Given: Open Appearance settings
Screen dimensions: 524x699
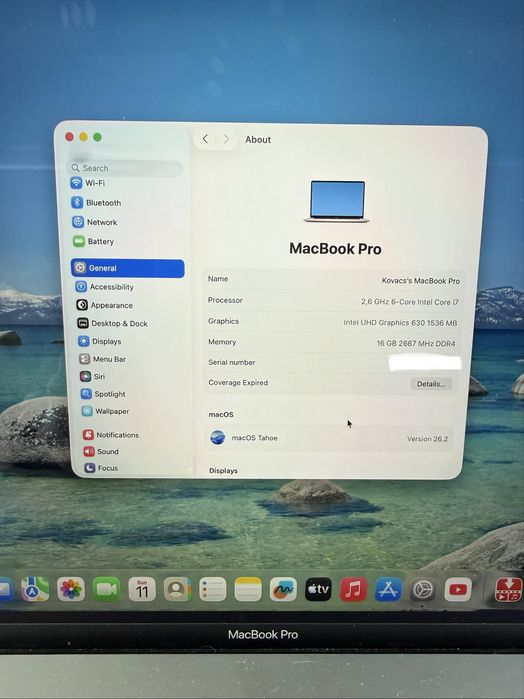Looking at the screenshot, I should [x=104, y=305].
